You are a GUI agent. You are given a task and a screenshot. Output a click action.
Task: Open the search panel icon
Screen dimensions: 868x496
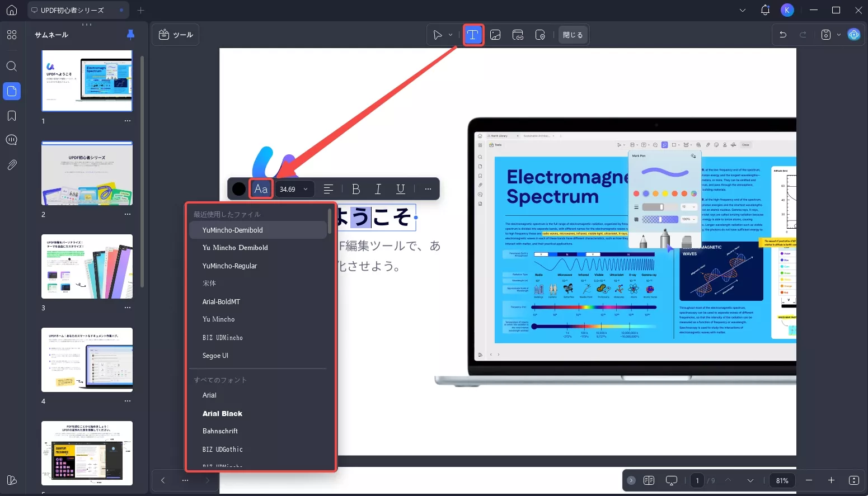12,67
